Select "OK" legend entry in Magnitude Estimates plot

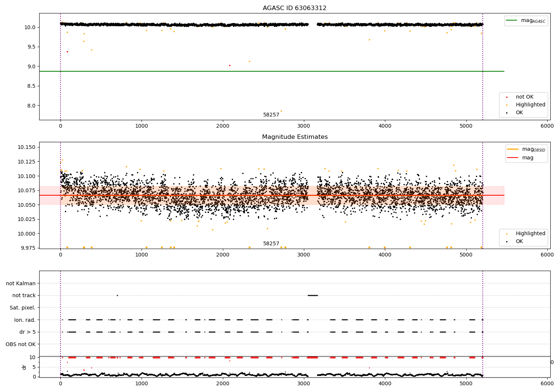(519, 242)
